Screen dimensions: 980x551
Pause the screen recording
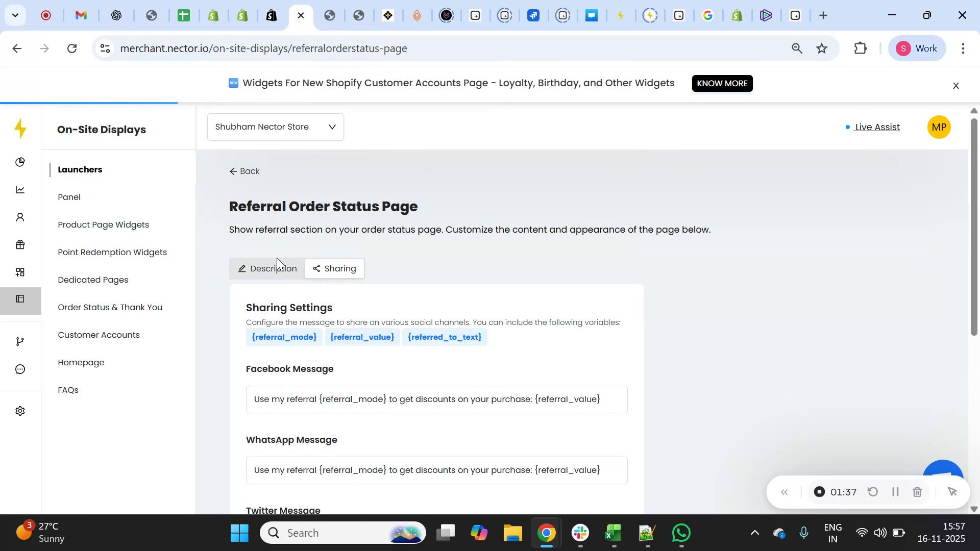click(895, 491)
